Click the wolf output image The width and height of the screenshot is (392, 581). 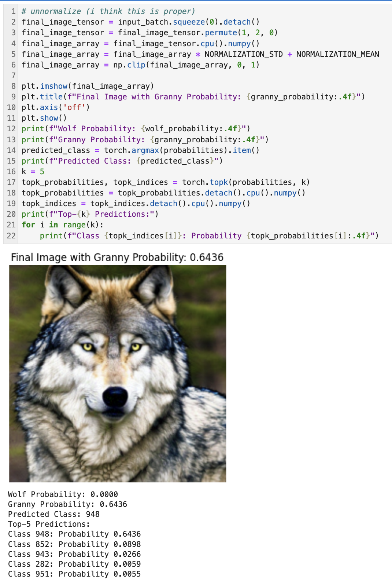[x=118, y=373]
